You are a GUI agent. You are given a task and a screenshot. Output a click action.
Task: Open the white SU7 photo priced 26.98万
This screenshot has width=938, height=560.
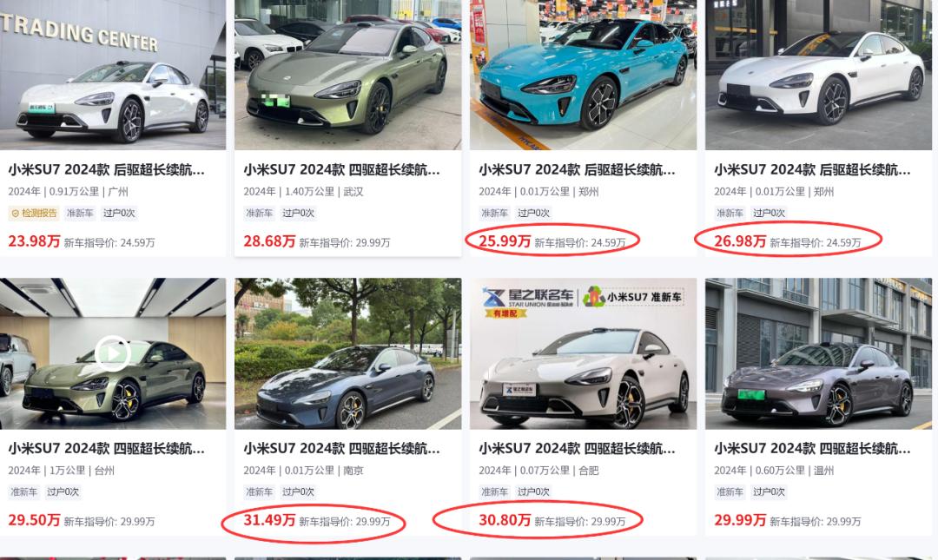pyautogui.click(x=818, y=75)
